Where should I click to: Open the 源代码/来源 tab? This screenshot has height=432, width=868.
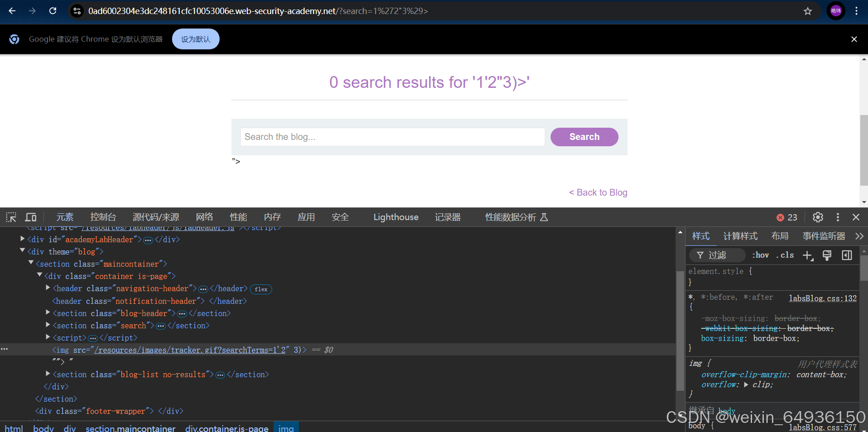pos(156,217)
